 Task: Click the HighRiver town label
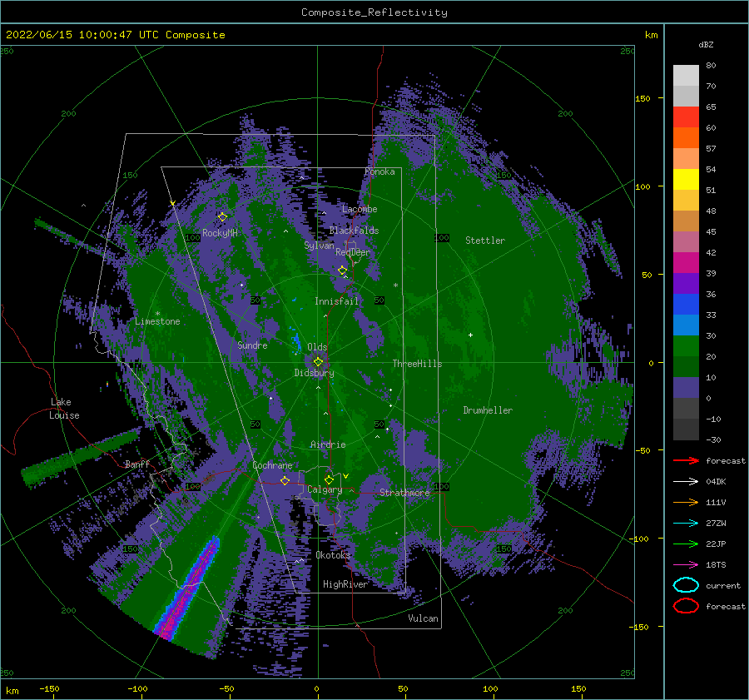345,584
